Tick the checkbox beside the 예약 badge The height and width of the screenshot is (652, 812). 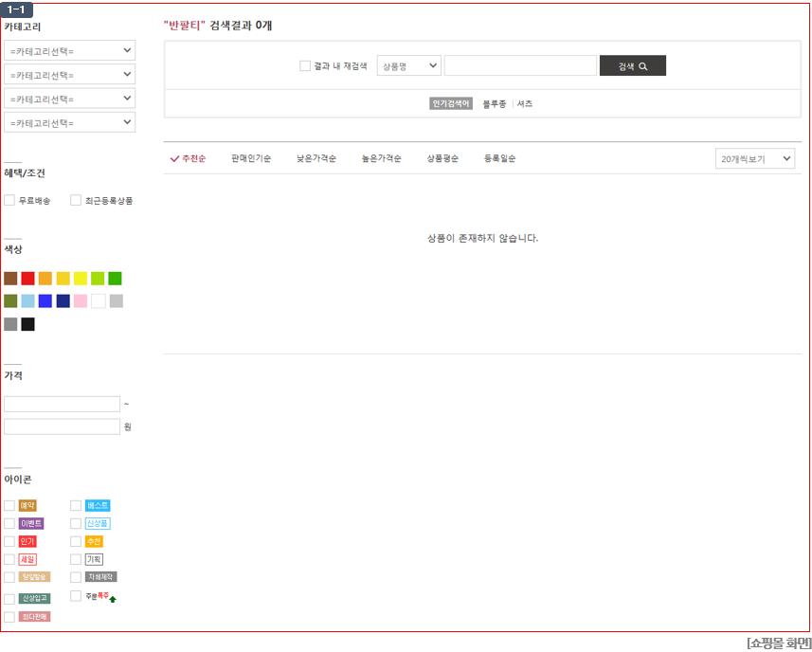pos(9,505)
